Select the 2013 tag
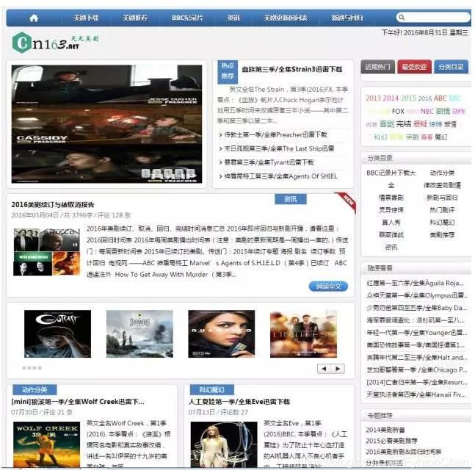This screenshot has height=476, width=475. 373,98
